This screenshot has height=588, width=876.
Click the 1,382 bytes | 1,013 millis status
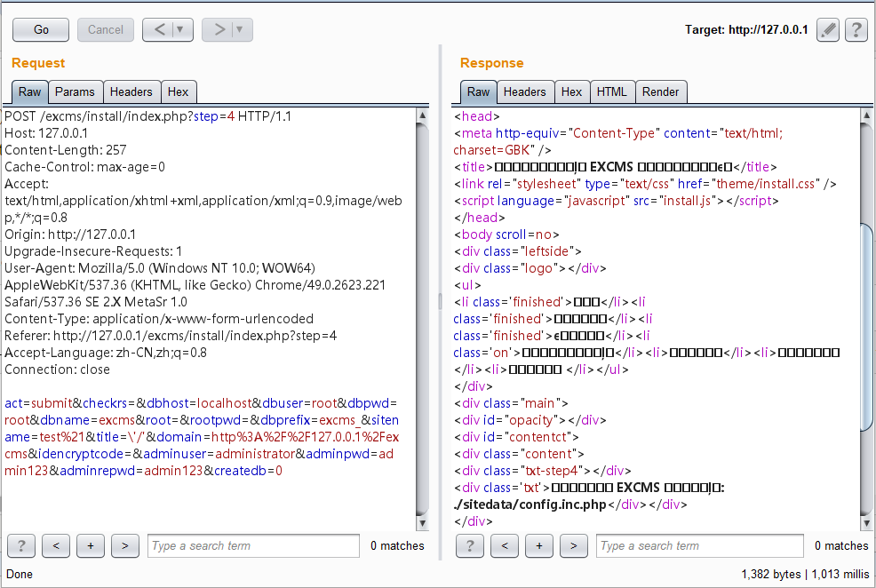tap(805, 574)
